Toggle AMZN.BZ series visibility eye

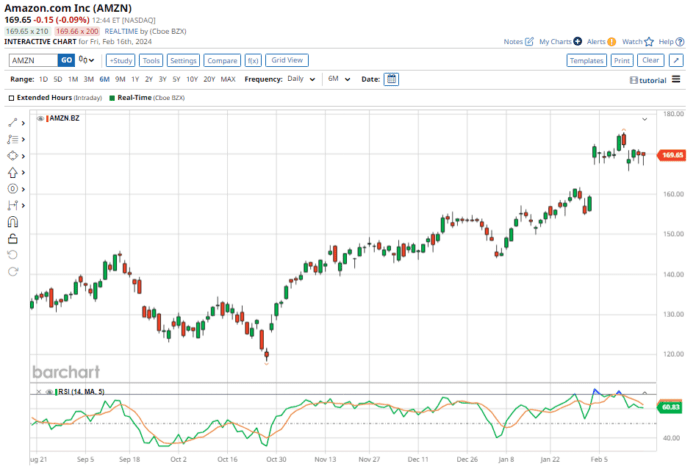point(40,119)
